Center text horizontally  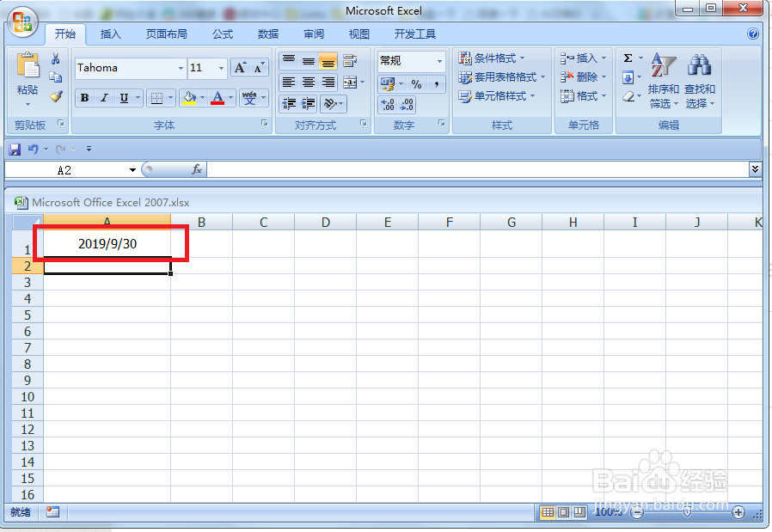point(309,83)
